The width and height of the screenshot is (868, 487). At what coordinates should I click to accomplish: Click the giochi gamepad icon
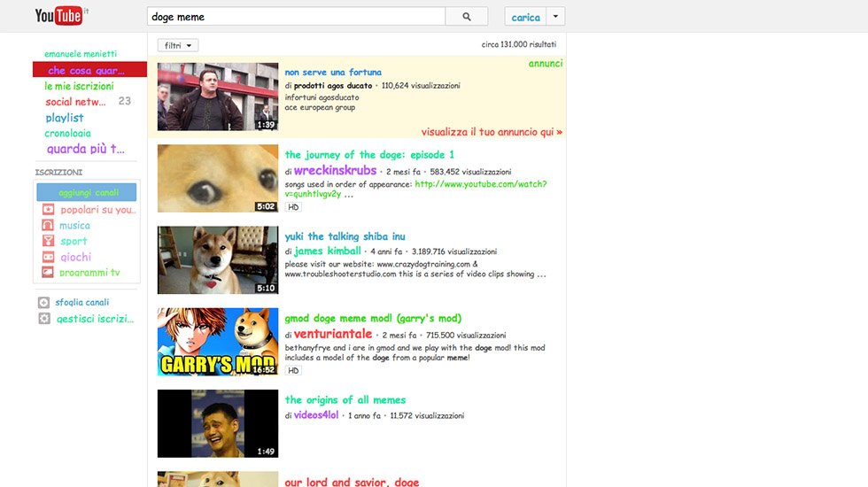(x=48, y=257)
